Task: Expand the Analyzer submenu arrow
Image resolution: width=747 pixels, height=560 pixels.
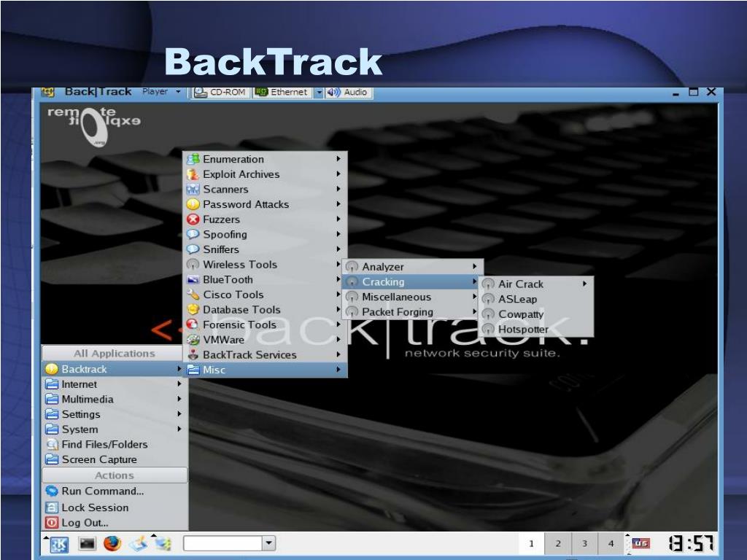Action: coord(474,267)
